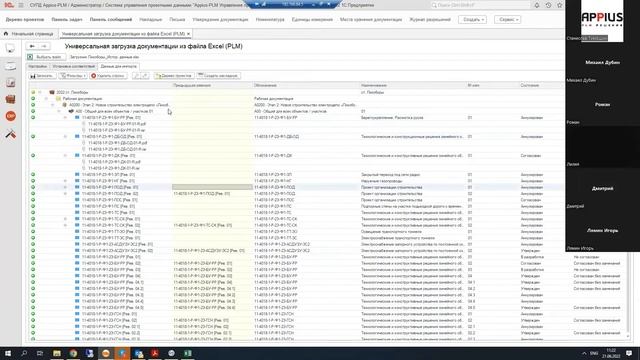Open Chrome from the taskbar

(73, 353)
